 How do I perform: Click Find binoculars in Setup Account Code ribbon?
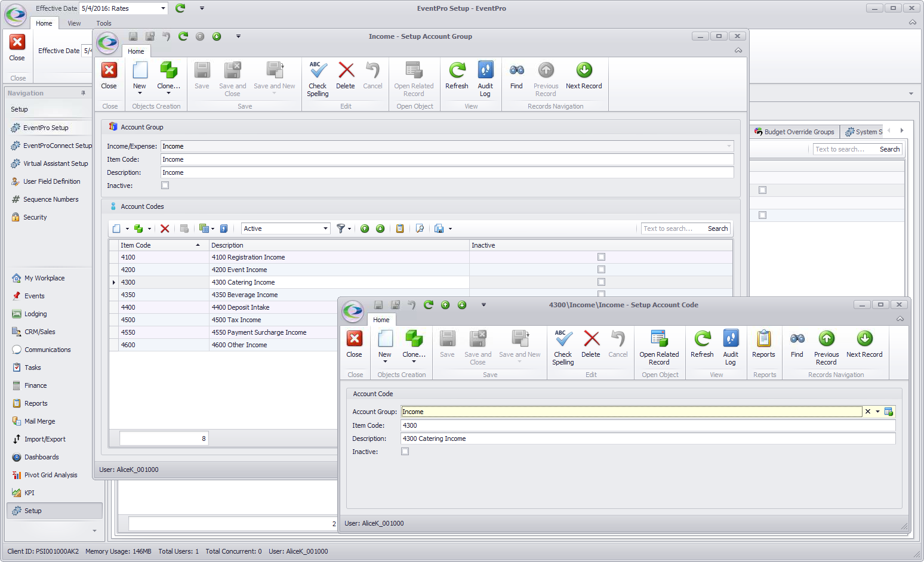(x=797, y=344)
